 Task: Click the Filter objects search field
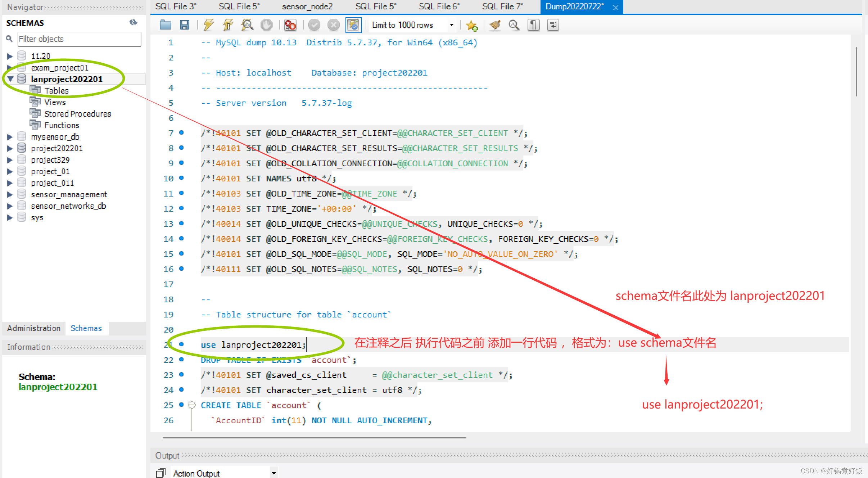coord(79,39)
